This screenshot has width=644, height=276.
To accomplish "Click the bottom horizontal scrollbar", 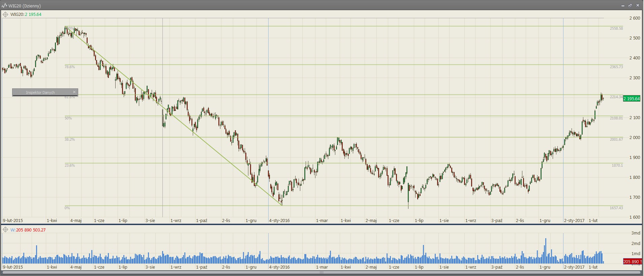I will tap(321, 273).
